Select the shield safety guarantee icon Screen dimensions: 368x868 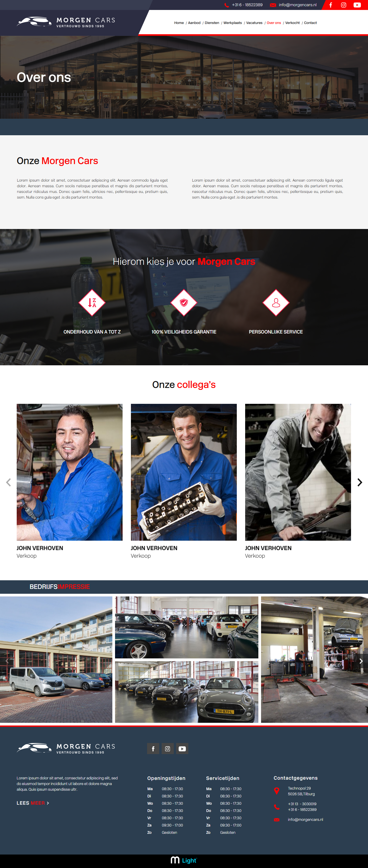click(184, 303)
